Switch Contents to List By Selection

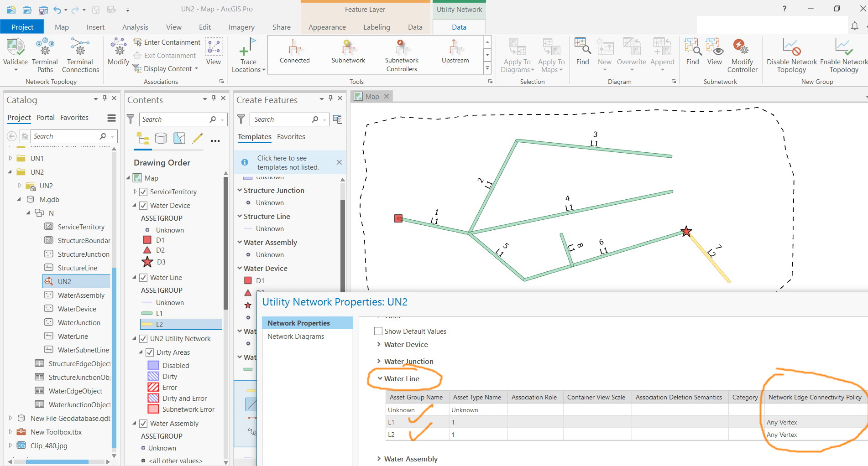point(179,138)
